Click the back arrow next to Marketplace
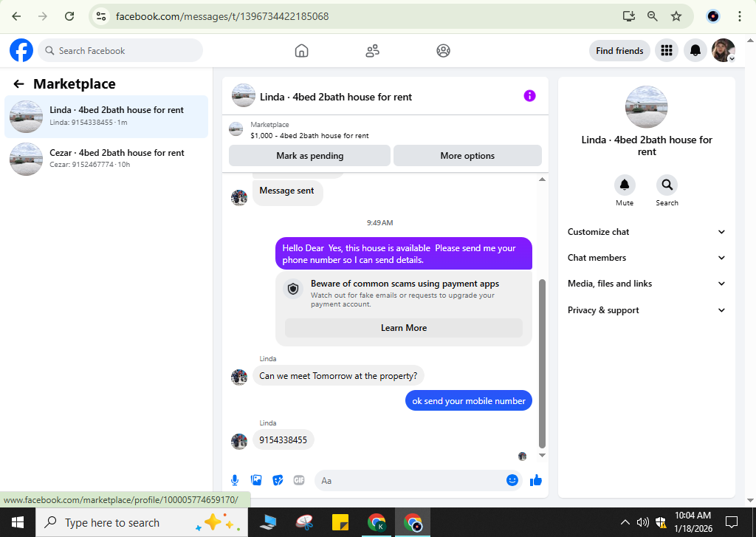The image size is (756, 537). [x=18, y=84]
